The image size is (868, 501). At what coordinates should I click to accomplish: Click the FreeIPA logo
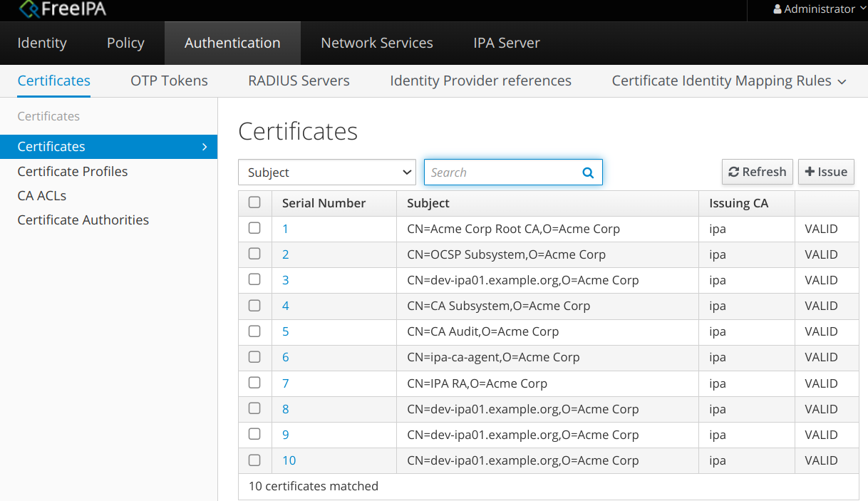tap(63, 9)
